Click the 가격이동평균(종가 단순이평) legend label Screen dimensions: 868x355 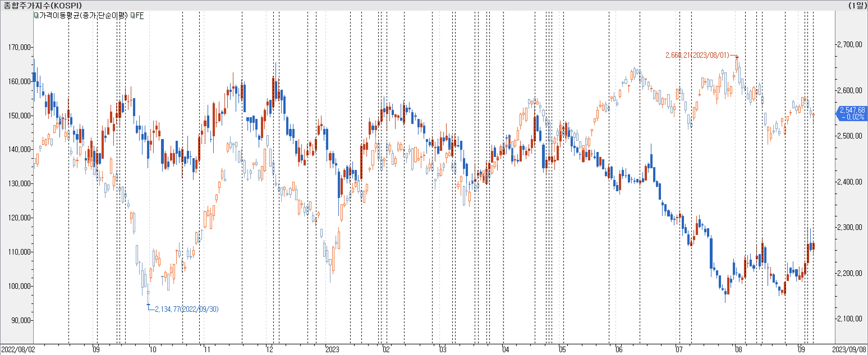(x=83, y=15)
